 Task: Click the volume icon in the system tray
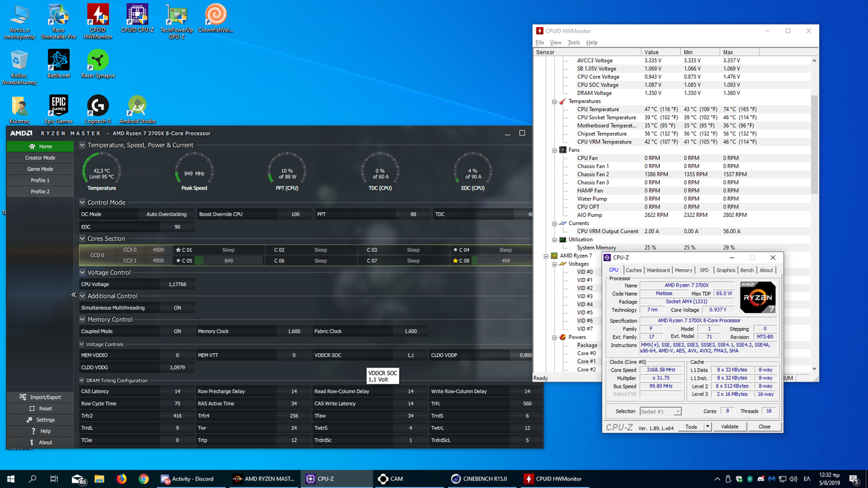[x=792, y=479]
